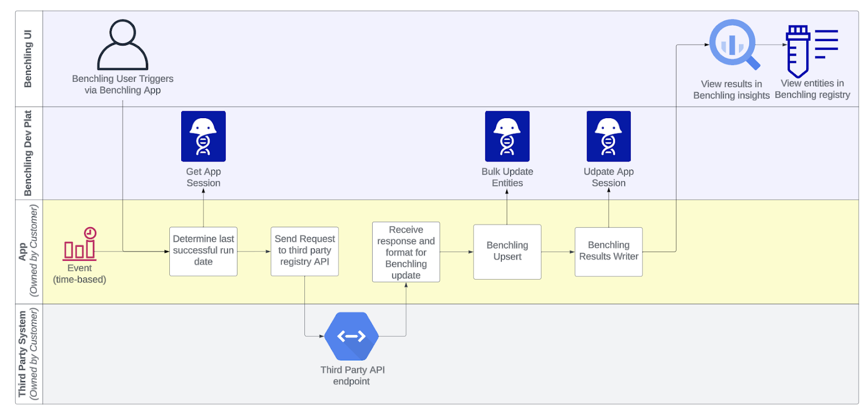This screenshot has height=412, width=868.
Task: Select the Benchling Upsert box
Action: tap(507, 252)
